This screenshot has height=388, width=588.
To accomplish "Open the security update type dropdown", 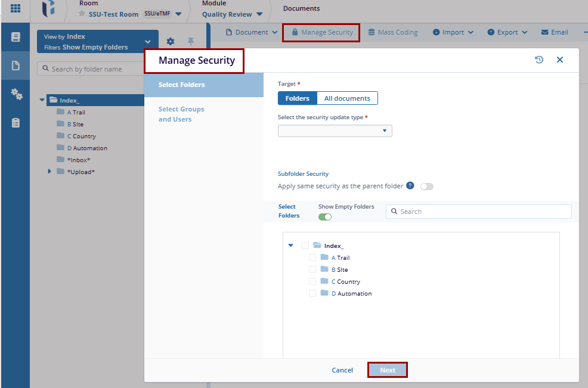I will pos(335,131).
